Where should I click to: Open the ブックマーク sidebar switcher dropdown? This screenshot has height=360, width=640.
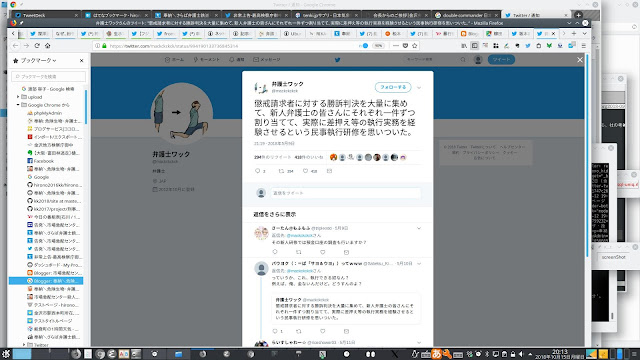38,60
